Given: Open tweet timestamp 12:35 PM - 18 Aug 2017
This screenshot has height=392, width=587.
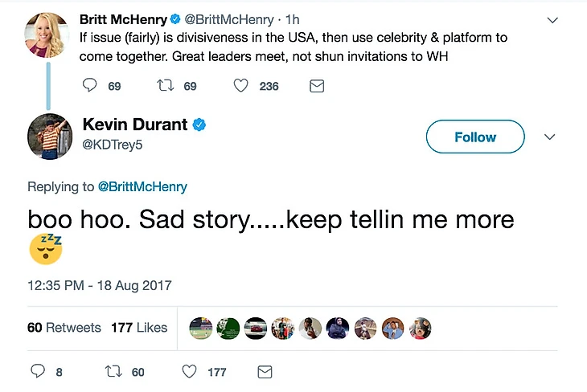Looking at the screenshot, I should (99, 285).
